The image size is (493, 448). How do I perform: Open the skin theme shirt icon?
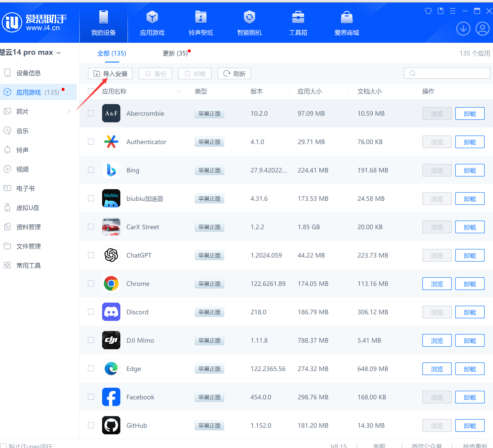click(x=428, y=11)
